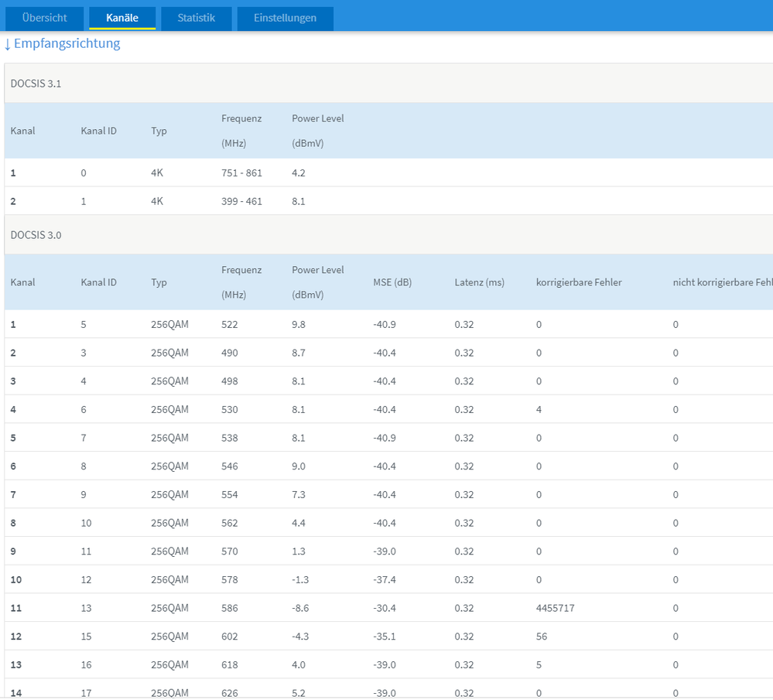Viewport: 773px width, 700px height.
Task: Click the 9.8 power level value
Action: click(299, 324)
